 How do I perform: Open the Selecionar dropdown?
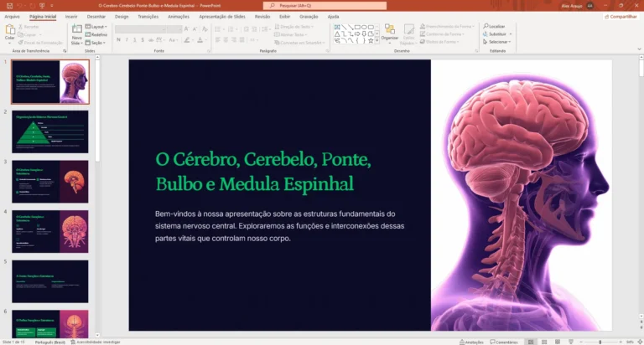pyautogui.click(x=497, y=42)
